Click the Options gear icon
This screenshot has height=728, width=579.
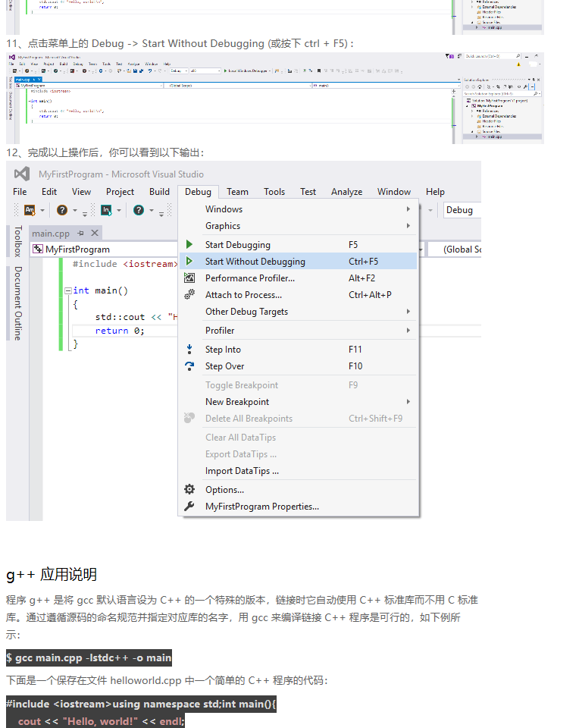point(189,489)
